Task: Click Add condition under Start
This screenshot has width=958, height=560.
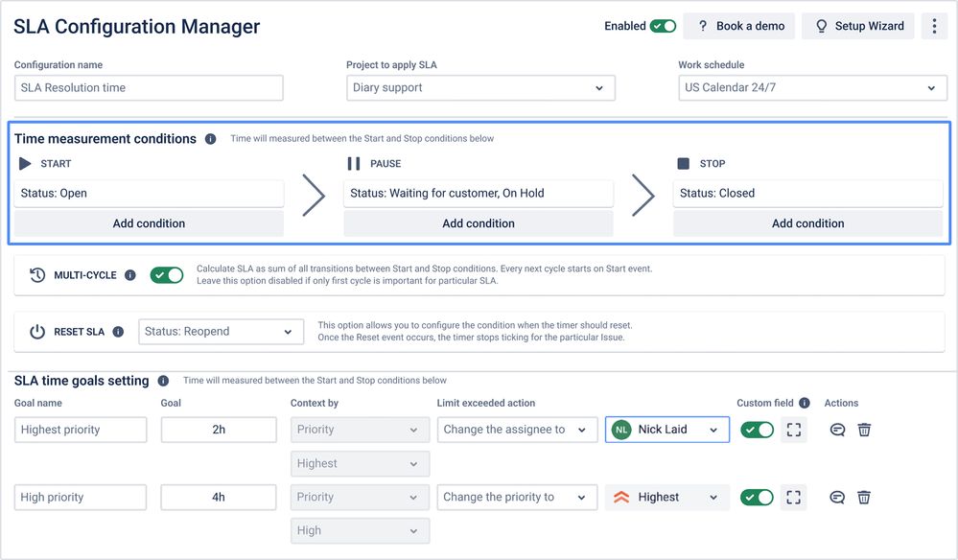Action: (149, 222)
